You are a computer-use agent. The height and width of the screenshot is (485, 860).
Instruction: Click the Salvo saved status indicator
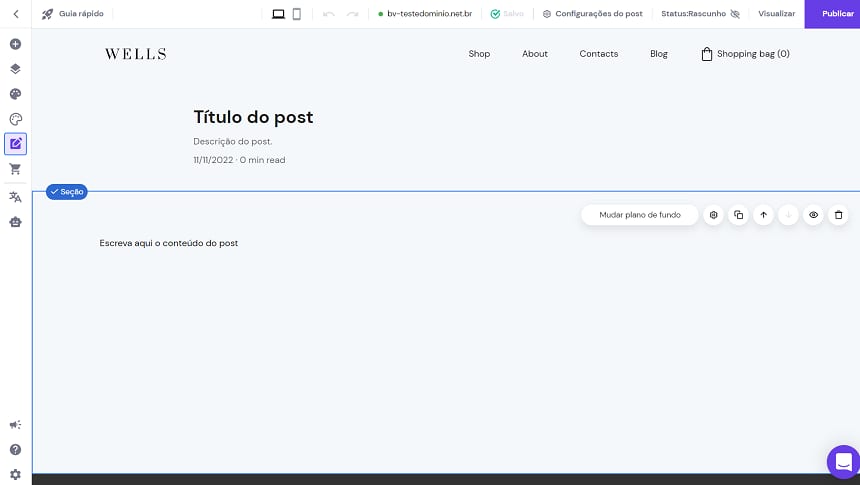(x=507, y=14)
